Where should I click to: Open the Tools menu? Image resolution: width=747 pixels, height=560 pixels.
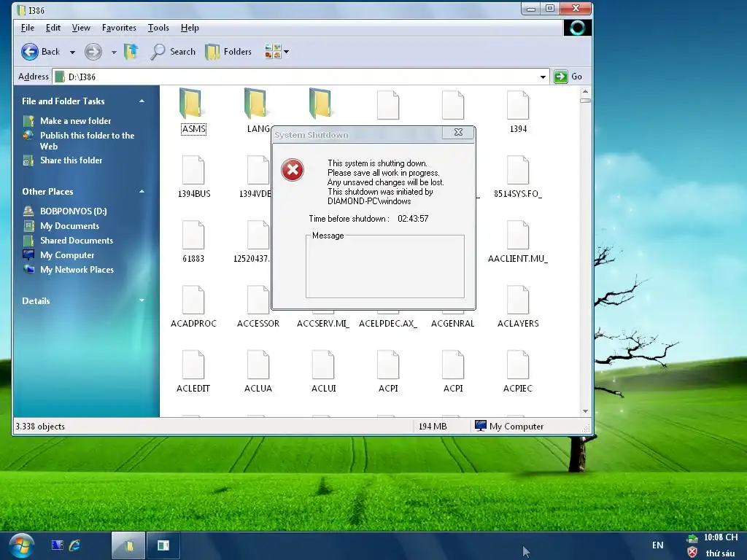click(x=158, y=28)
